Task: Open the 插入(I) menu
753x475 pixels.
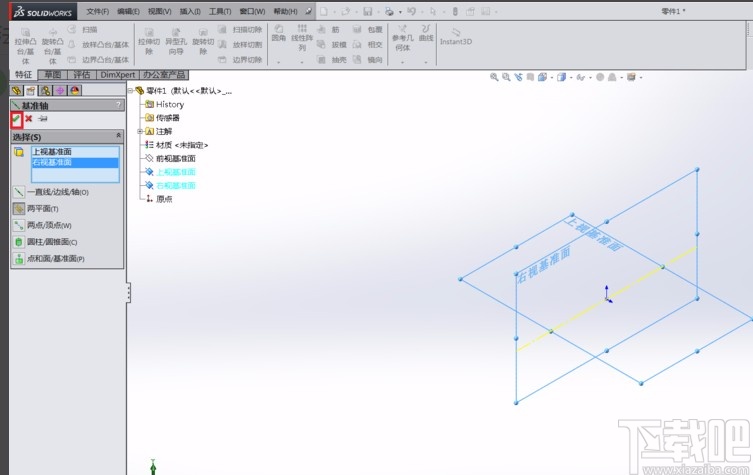Action: tap(189, 11)
